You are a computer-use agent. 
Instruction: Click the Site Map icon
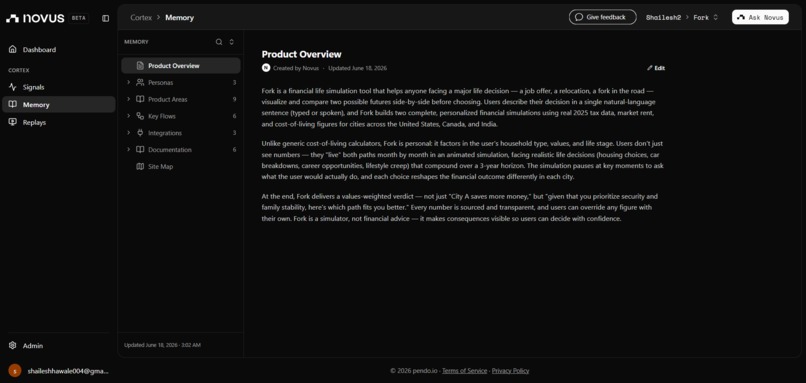click(140, 167)
